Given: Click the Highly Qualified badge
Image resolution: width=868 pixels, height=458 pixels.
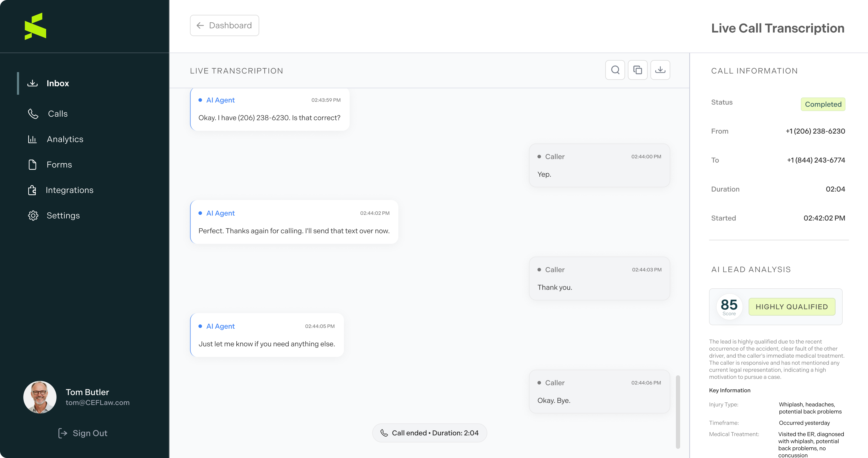Looking at the screenshot, I should click(x=791, y=307).
